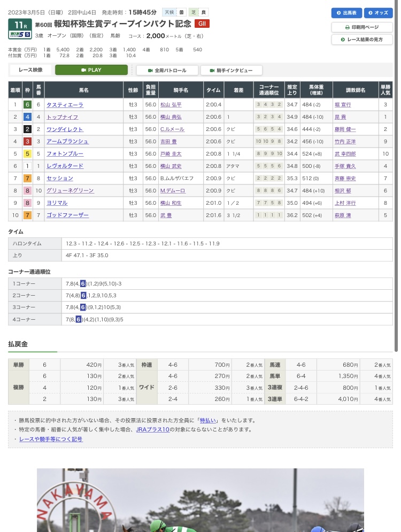
Task: Open the オッズ odds page
Action: (378, 13)
